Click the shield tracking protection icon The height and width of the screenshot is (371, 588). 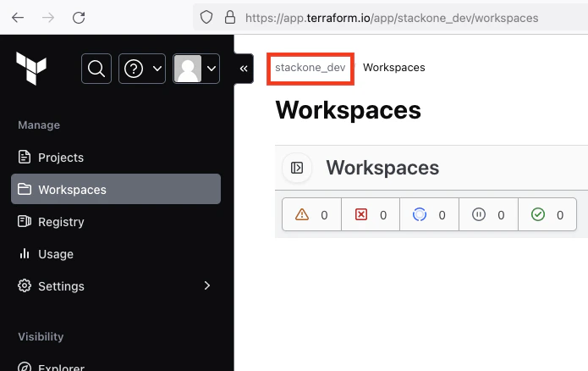pyautogui.click(x=206, y=17)
